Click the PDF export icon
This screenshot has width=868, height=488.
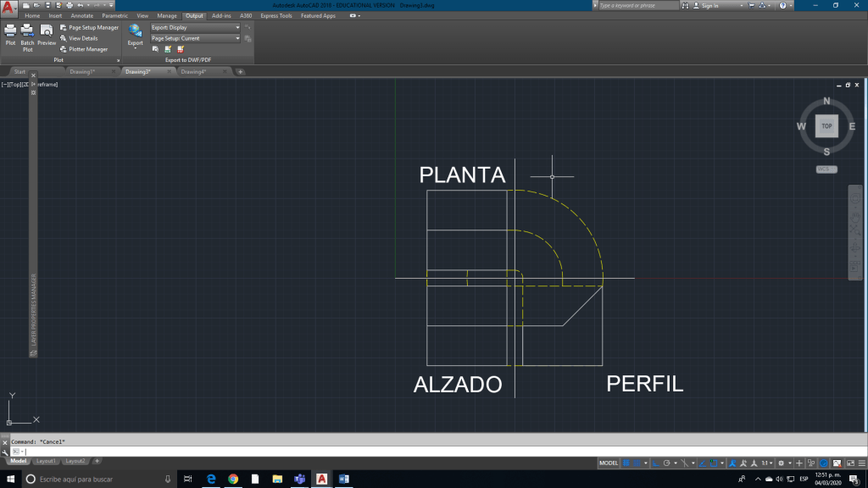pyautogui.click(x=181, y=49)
